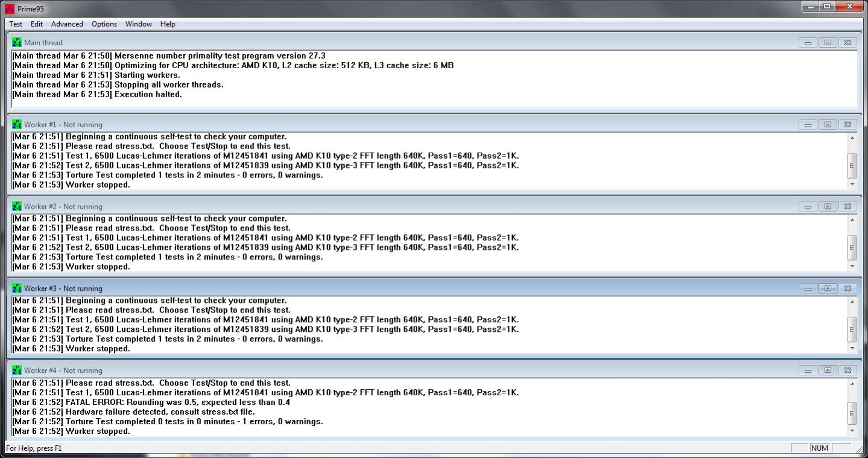Viewport: 868px width, 458px height.
Task: Open the Help menu
Action: (x=168, y=24)
